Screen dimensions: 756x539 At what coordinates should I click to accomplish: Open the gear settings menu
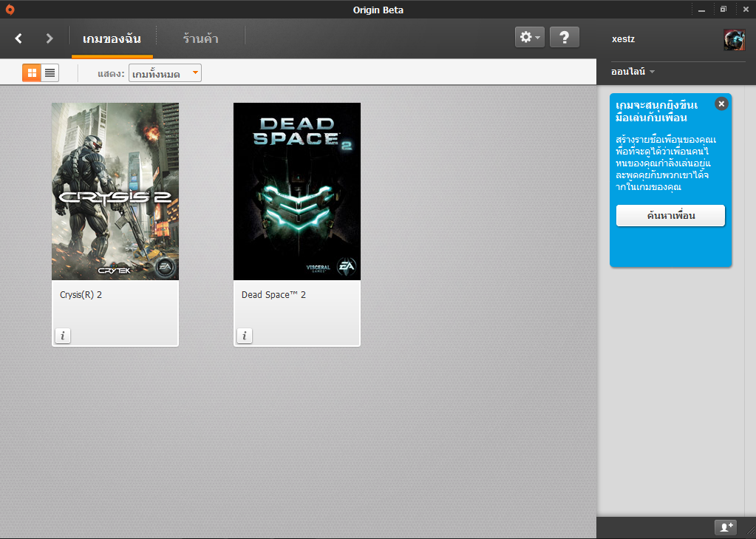[530, 37]
